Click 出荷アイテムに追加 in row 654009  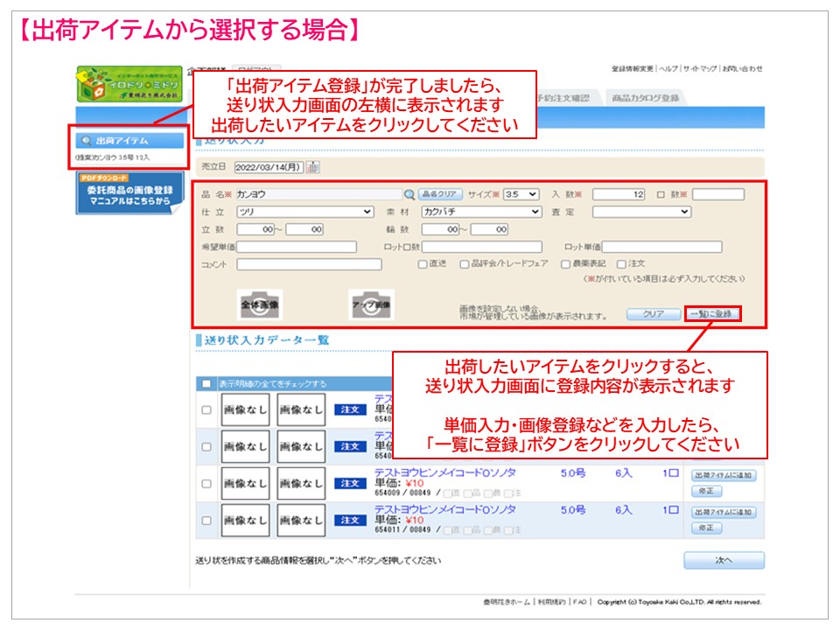tap(724, 475)
